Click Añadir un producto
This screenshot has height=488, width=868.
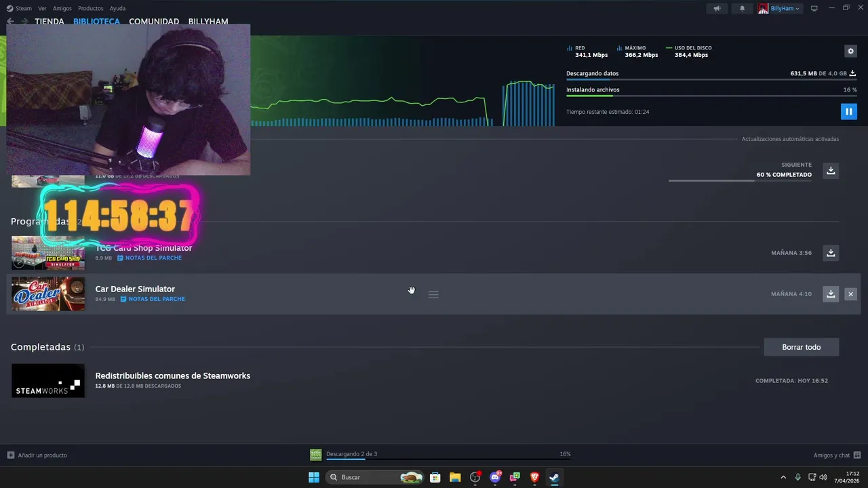point(37,455)
